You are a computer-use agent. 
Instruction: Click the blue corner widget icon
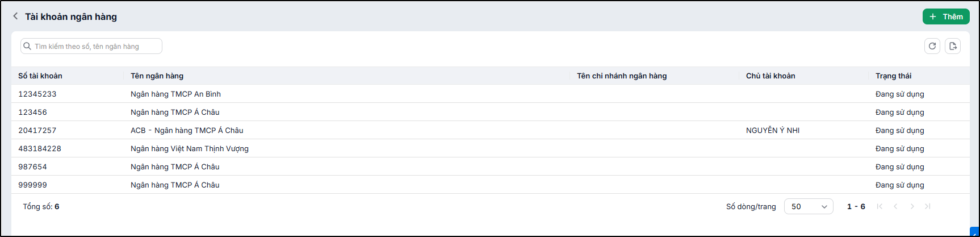click(x=975, y=232)
